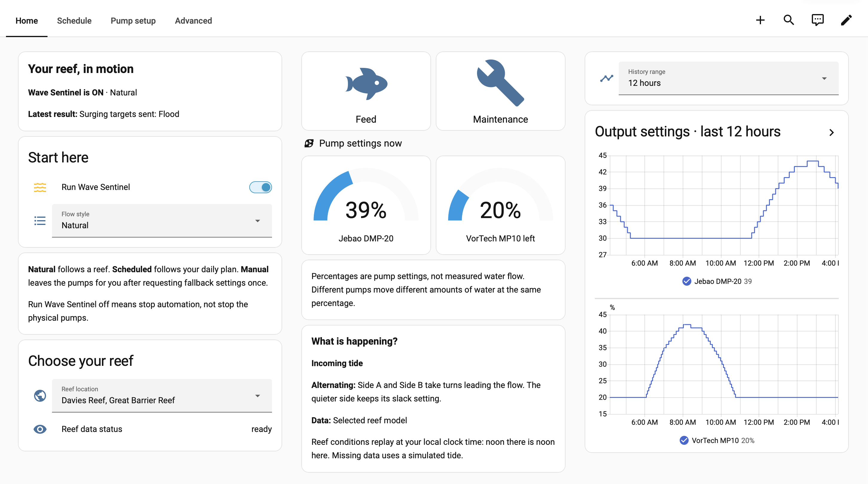868x484 pixels.
Task: Switch to the Home tab
Action: (27, 21)
